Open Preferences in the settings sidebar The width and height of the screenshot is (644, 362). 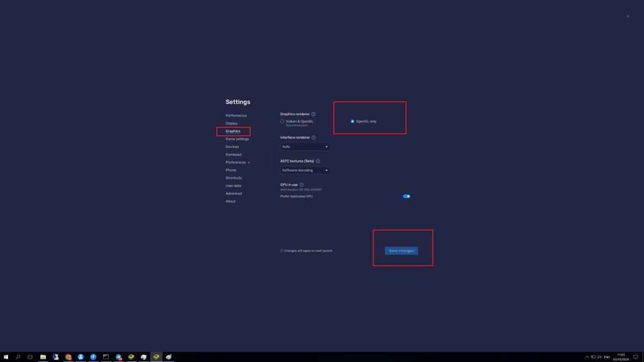(236, 162)
